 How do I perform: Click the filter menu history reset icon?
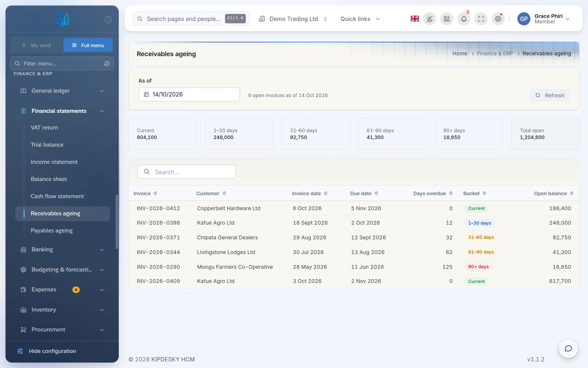click(x=107, y=64)
